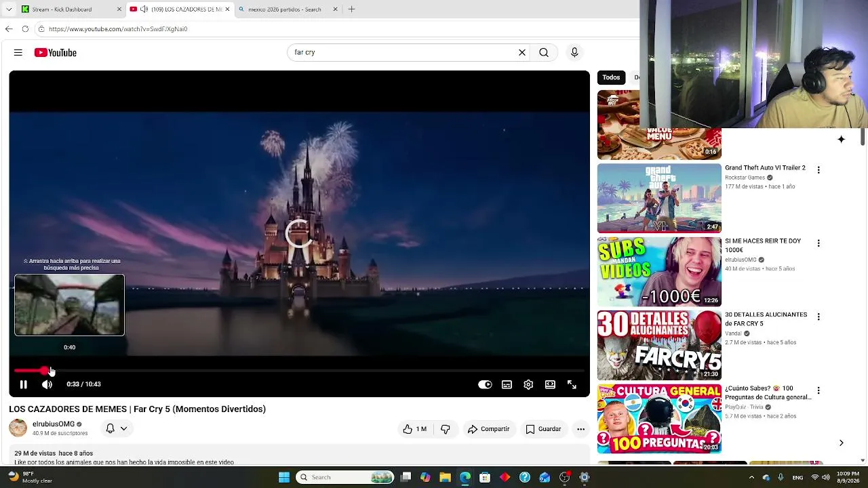Start voice search with the microphone
Screen dimensions: 868x488
click(574, 52)
